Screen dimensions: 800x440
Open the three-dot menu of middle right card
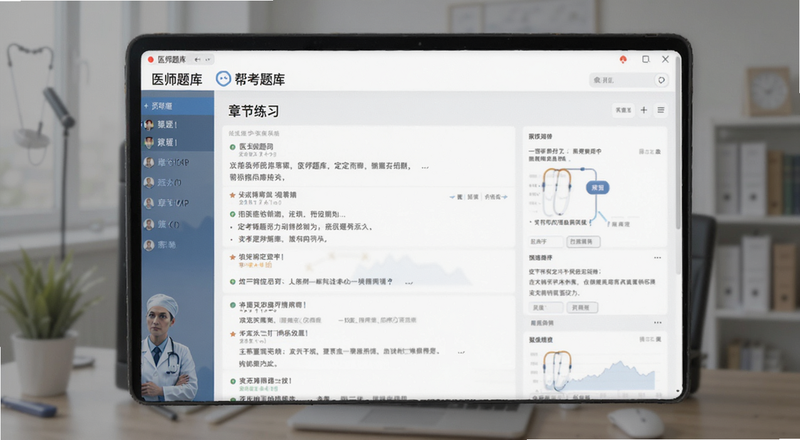pos(657,258)
